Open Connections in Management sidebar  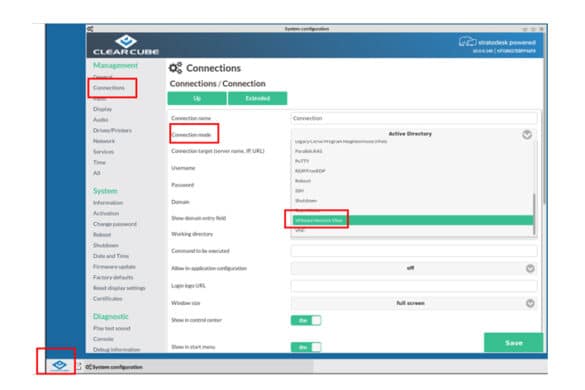tap(109, 88)
